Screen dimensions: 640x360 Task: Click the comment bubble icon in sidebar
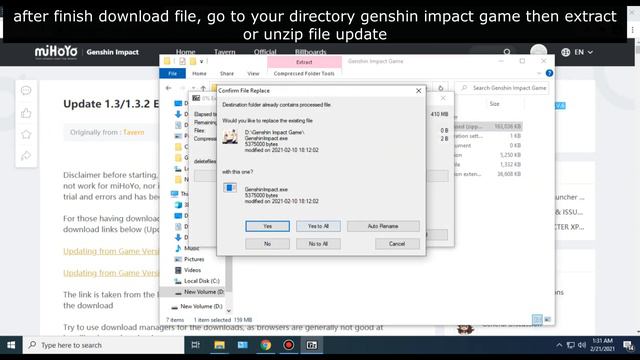coord(26,91)
